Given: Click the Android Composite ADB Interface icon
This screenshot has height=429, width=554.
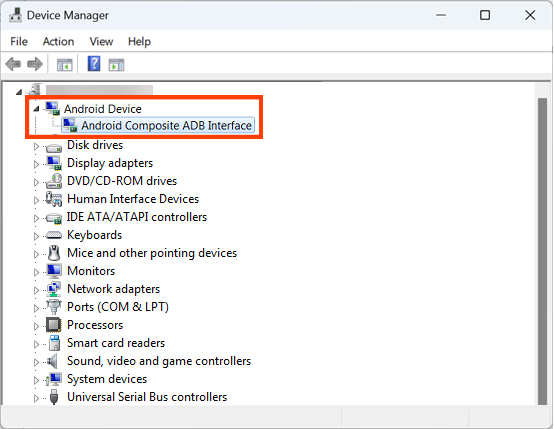Looking at the screenshot, I should coord(70,125).
